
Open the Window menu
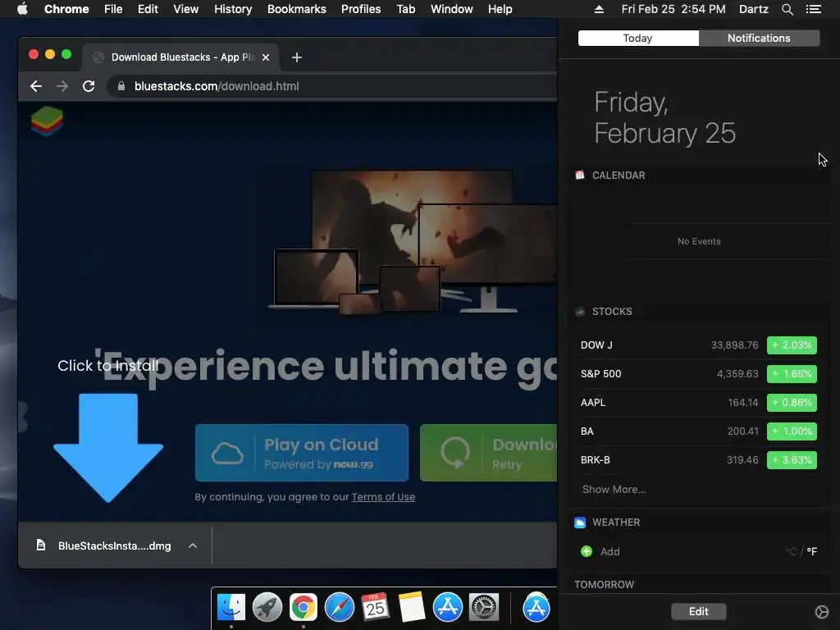(x=452, y=9)
